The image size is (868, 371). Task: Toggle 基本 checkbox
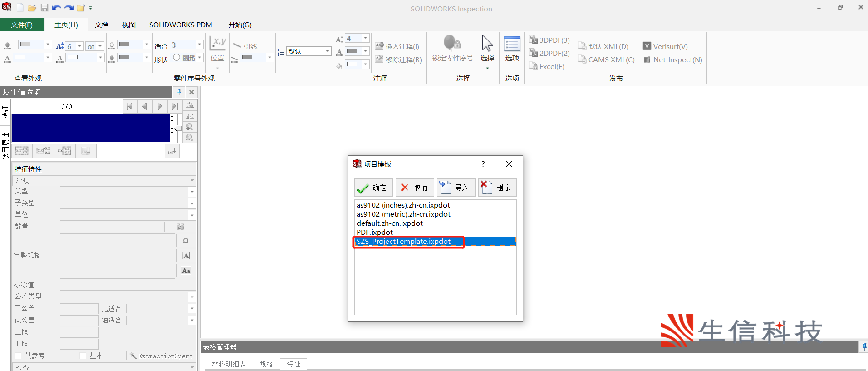(83, 356)
